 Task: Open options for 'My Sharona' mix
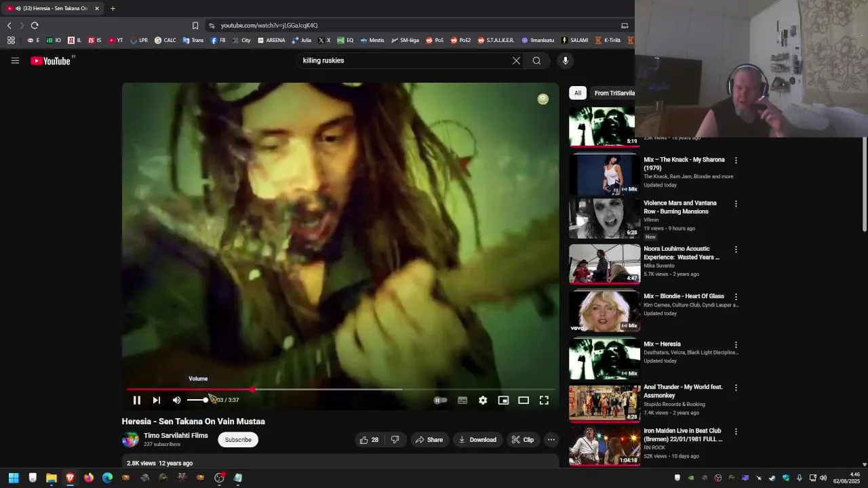click(x=736, y=161)
